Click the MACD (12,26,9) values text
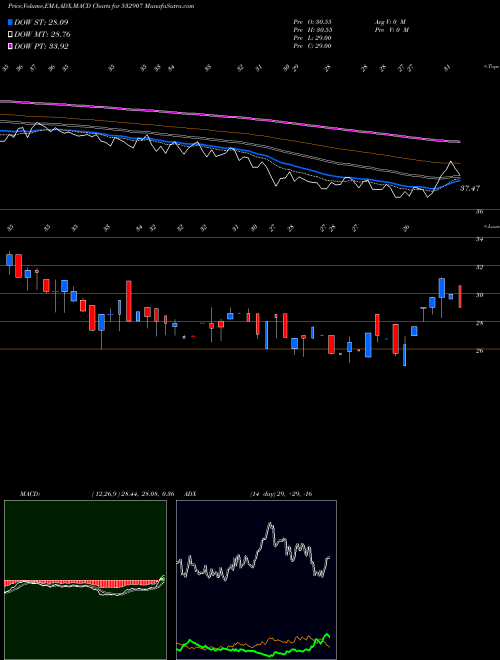 (133, 494)
